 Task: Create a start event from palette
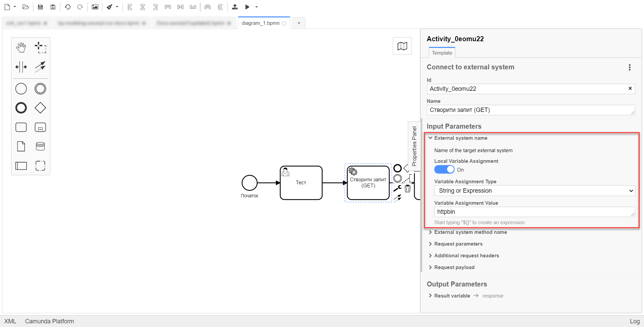pos(21,89)
